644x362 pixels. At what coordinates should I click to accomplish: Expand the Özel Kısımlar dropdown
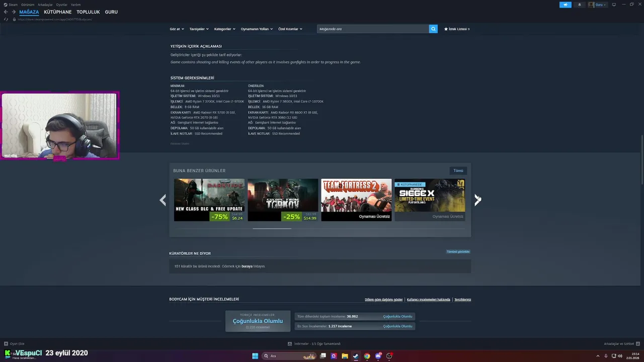point(290,29)
